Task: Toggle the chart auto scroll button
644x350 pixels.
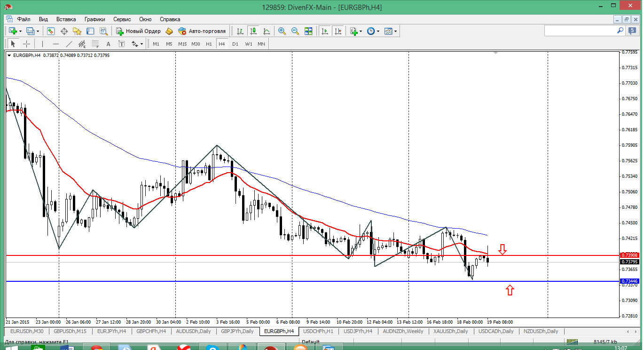Action: coord(324,31)
